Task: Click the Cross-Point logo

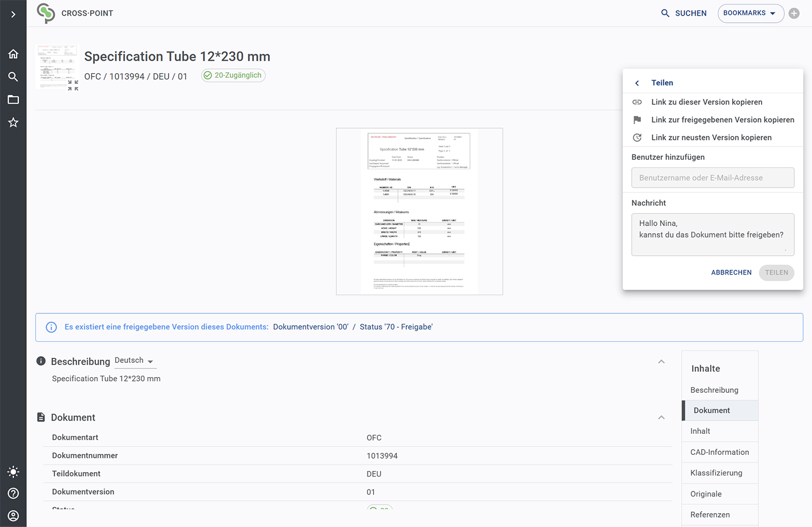Action: 46,13
